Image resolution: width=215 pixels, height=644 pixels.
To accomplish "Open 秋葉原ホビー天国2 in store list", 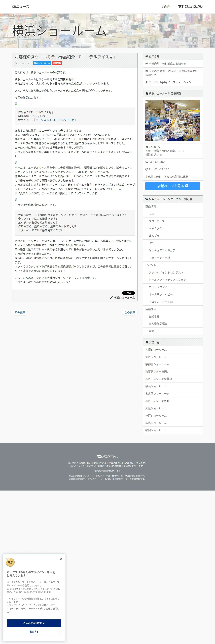I will pos(173,372).
